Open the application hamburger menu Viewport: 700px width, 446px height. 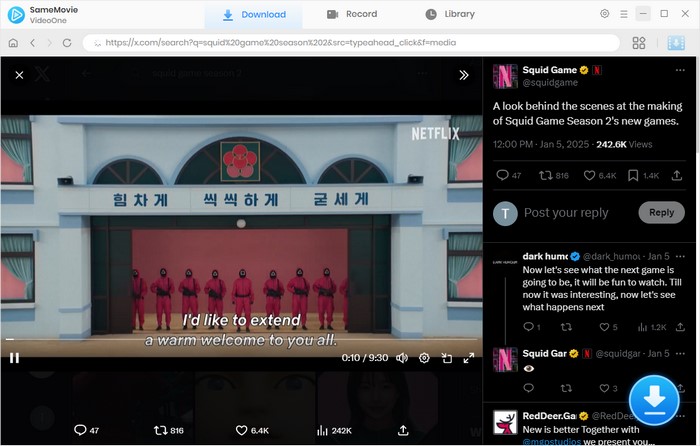pyautogui.click(x=624, y=14)
